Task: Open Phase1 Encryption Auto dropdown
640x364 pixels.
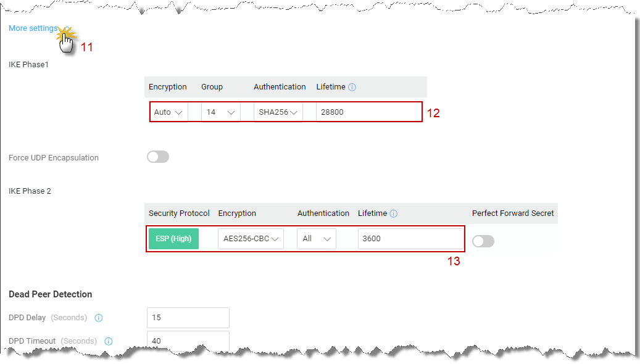Action: (168, 112)
